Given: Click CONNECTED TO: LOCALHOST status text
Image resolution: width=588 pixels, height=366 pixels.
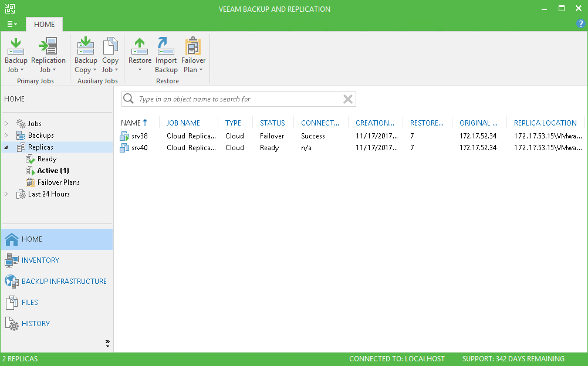Looking at the screenshot, I should point(397,359).
